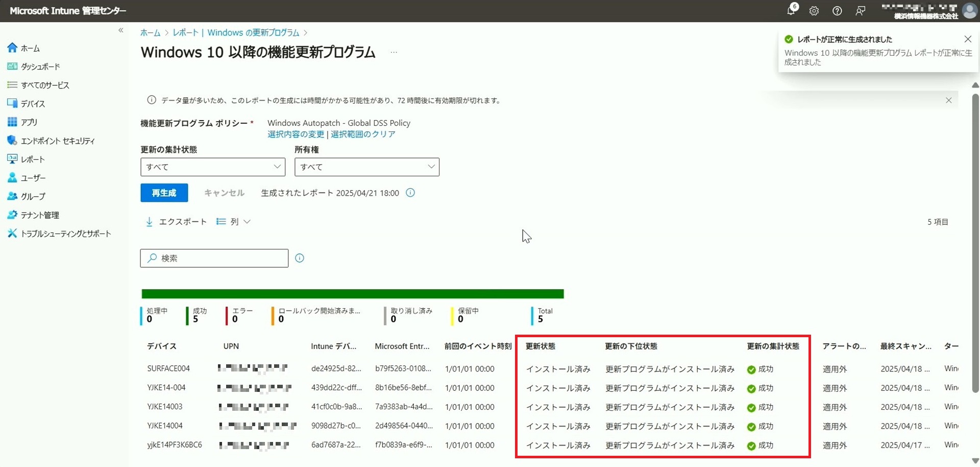Viewport: 980px width, 467px height.
Task: Click 成功 status icon for yjkE14PF3K6BC6
Action: tap(751, 446)
